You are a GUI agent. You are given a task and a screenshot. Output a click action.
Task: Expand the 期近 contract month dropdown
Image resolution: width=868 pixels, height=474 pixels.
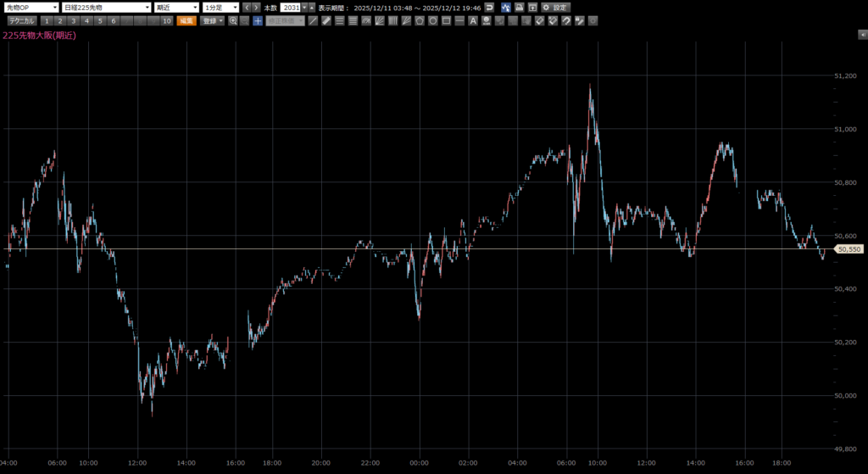[x=175, y=8]
